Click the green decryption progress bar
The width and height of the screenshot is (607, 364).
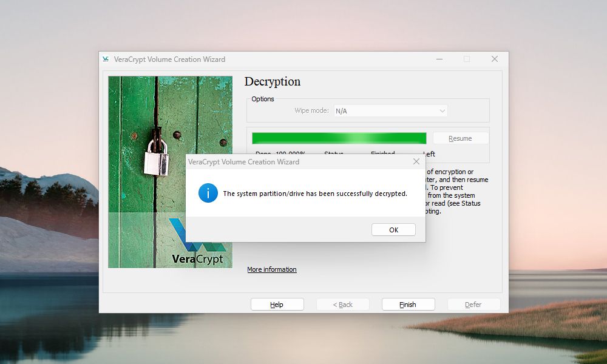click(x=339, y=138)
